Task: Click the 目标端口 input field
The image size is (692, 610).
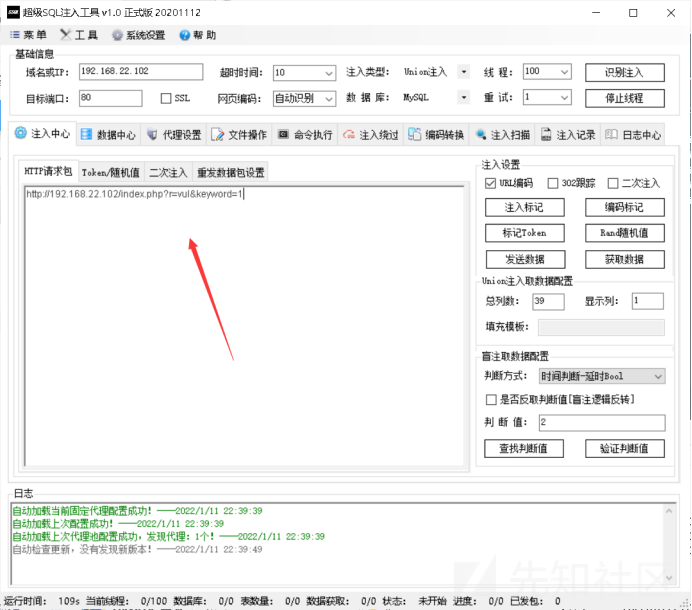Action: click(x=111, y=98)
